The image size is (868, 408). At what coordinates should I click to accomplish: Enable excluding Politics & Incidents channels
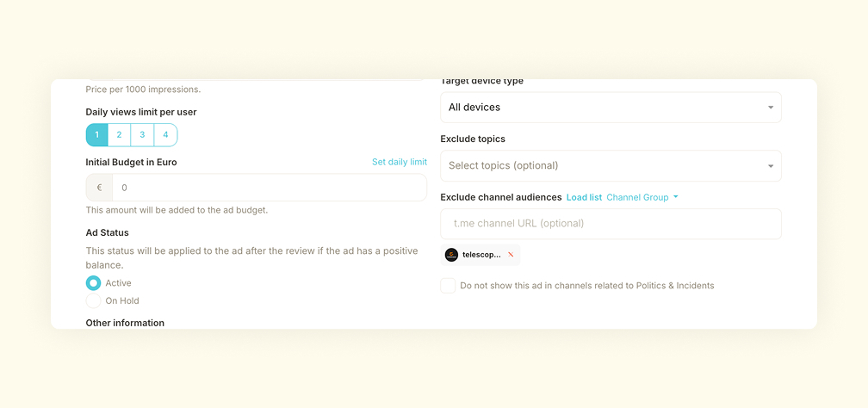point(448,286)
